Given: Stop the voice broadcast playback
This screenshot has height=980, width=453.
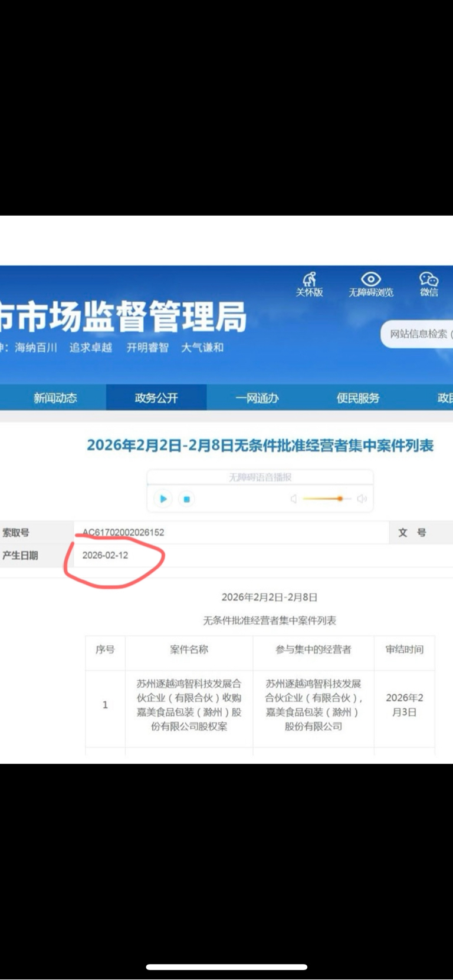Looking at the screenshot, I should tap(186, 499).
